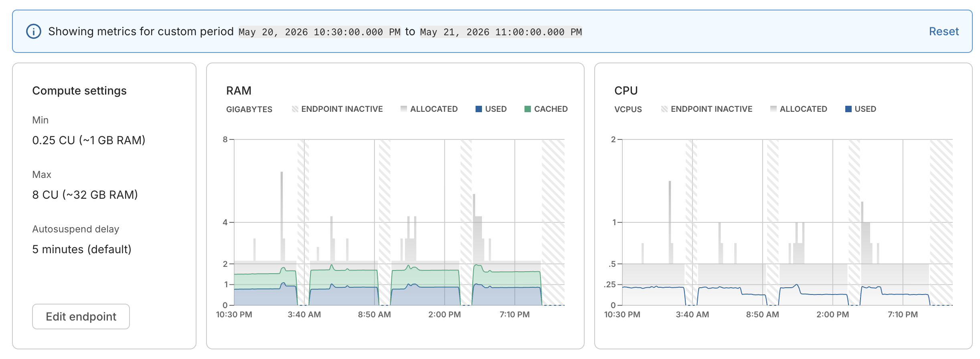Click the RAM chart 7:10 PM axis label
980x359 pixels.
tap(514, 315)
